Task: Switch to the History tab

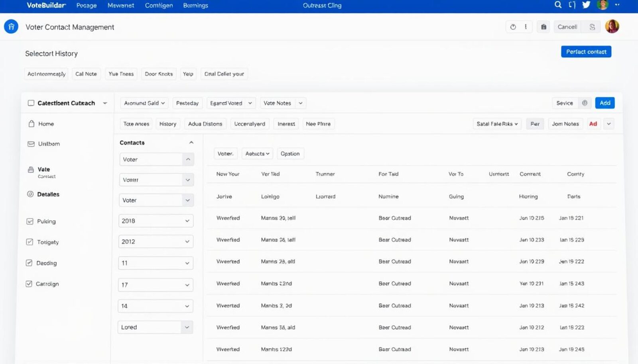Action: pyautogui.click(x=167, y=124)
